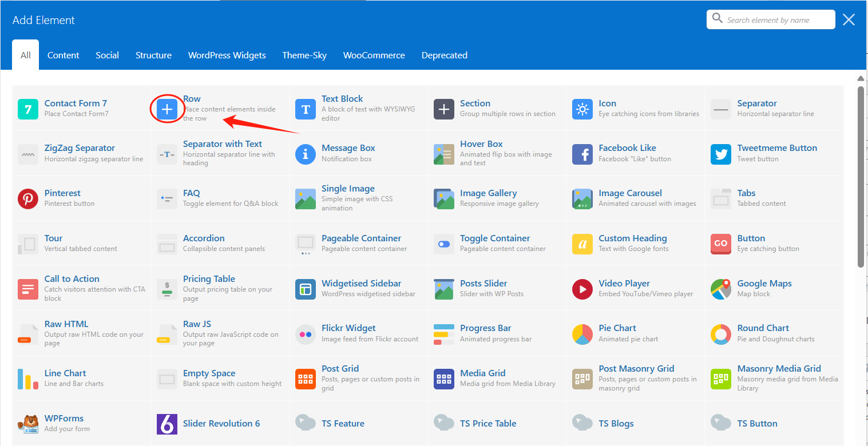
Task: Choose the Text Block icon
Action: [x=306, y=109]
